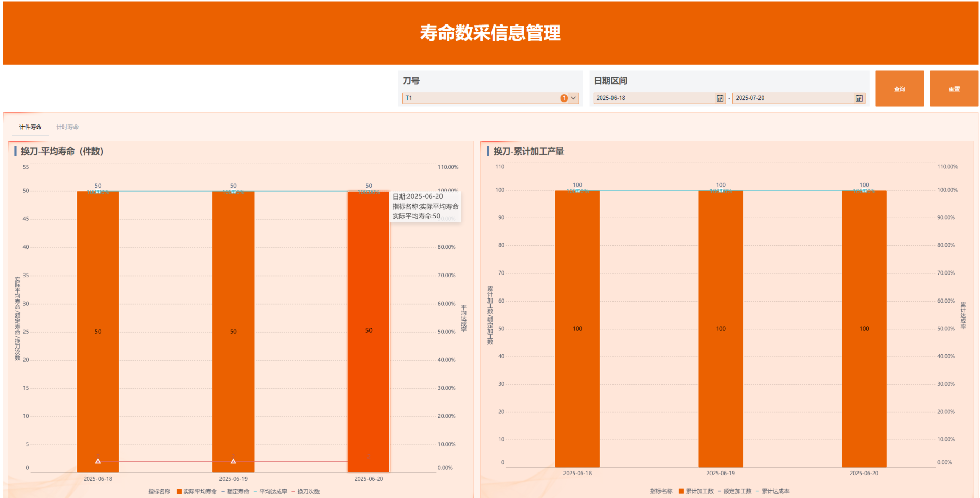Click the 累计达成率 point above the 2025-06-18 bar
The width and height of the screenshot is (980, 498).
click(577, 191)
